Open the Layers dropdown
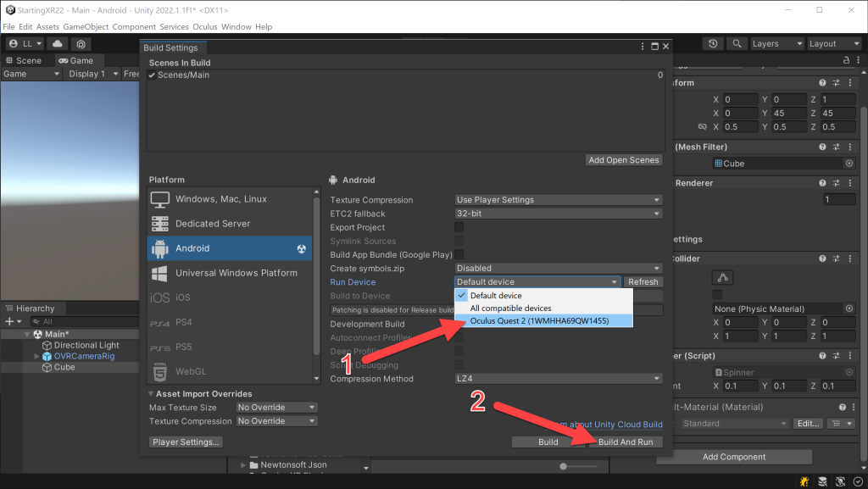 tap(777, 44)
